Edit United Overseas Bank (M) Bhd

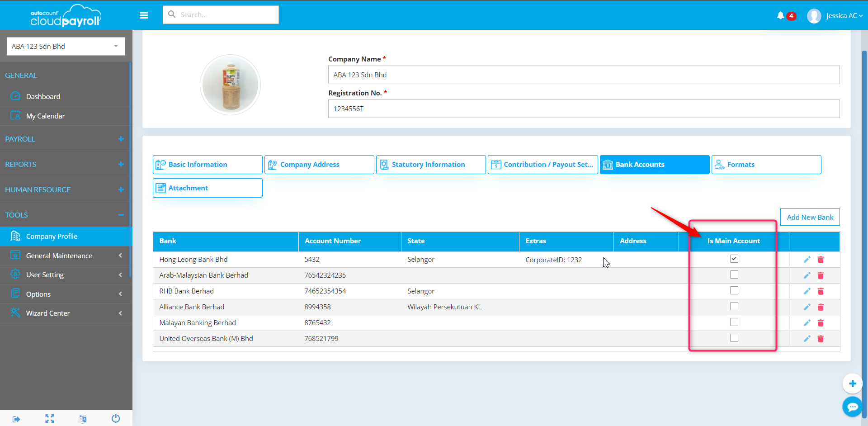pos(807,339)
